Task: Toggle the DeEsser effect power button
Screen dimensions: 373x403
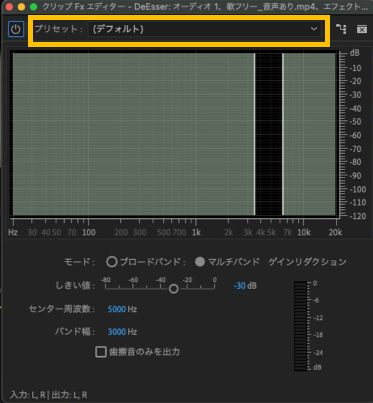Action: coord(16,29)
